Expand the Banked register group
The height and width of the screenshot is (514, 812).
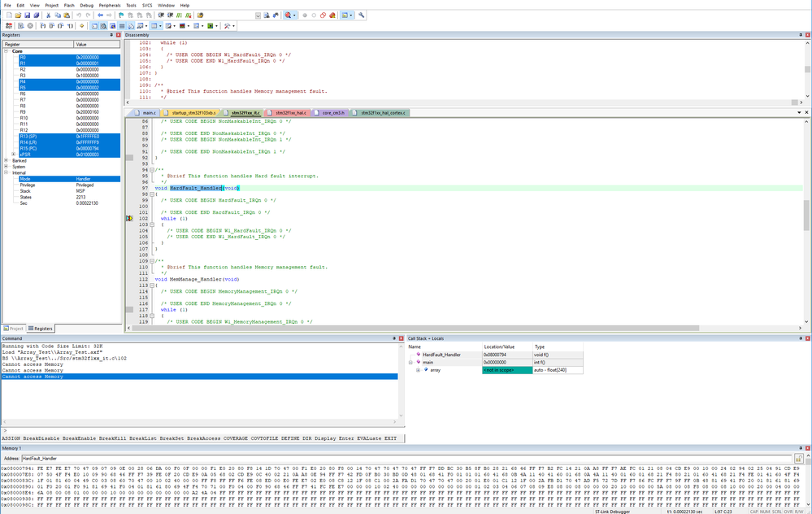pos(7,161)
